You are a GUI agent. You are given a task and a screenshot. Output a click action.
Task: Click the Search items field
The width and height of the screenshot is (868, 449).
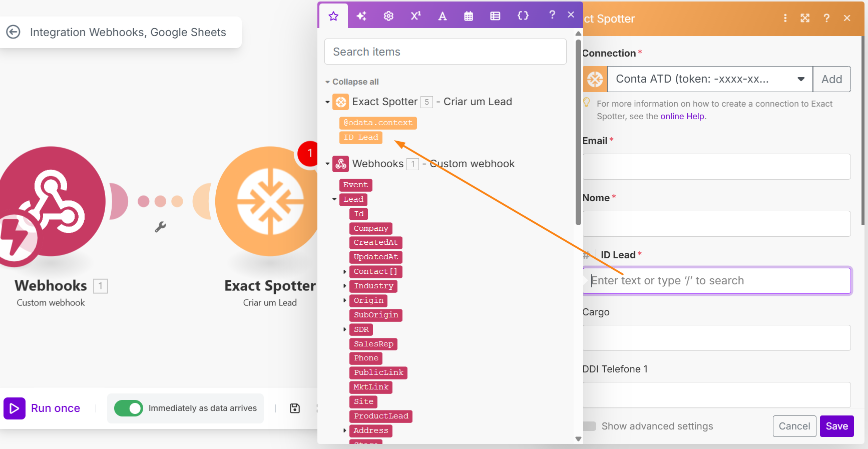[x=445, y=52]
